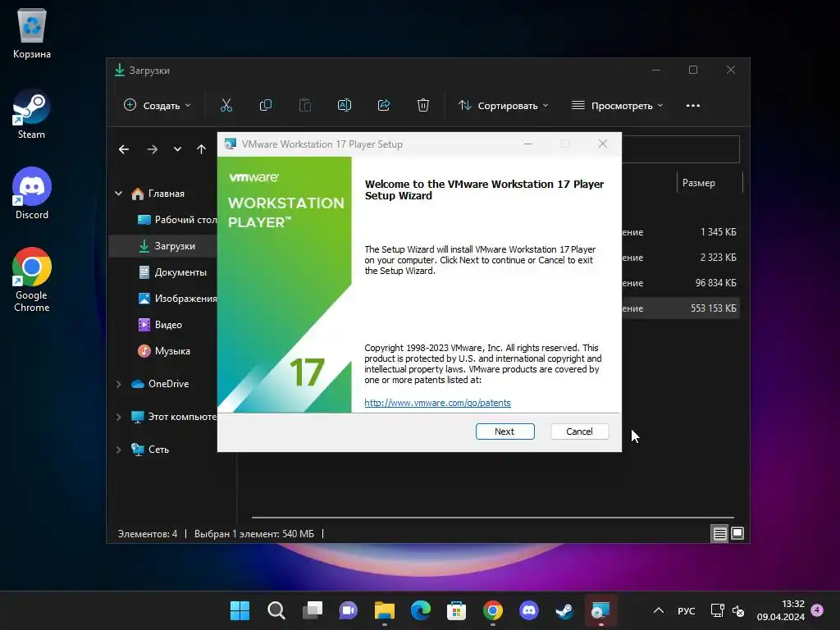The height and width of the screenshot is (630, 840).
Task: Open Chrome from the taskbar
Action: point(492,610)
